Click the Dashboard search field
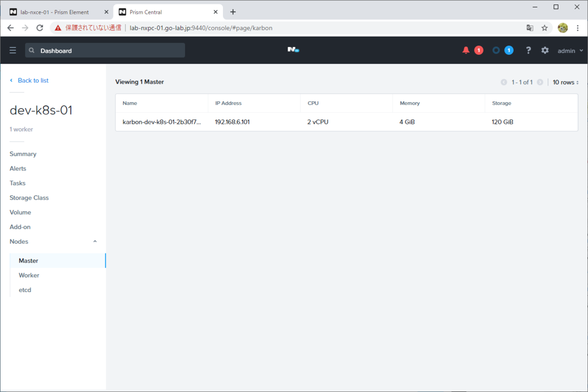The height and width of the screenshot is (392, 588). [105, 50]
